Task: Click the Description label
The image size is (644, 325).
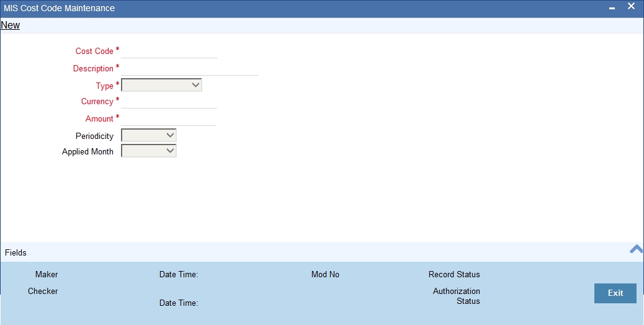Action: [93, 68]
